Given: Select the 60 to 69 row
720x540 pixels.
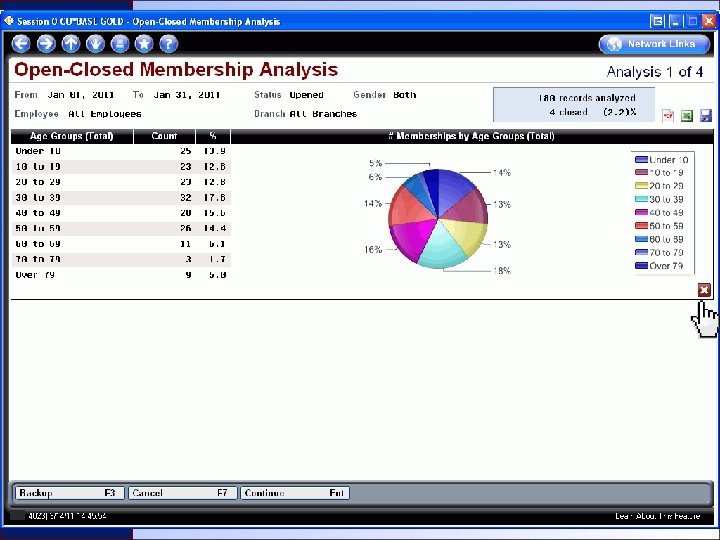Looking at the screenshot, I should (121, 244).
